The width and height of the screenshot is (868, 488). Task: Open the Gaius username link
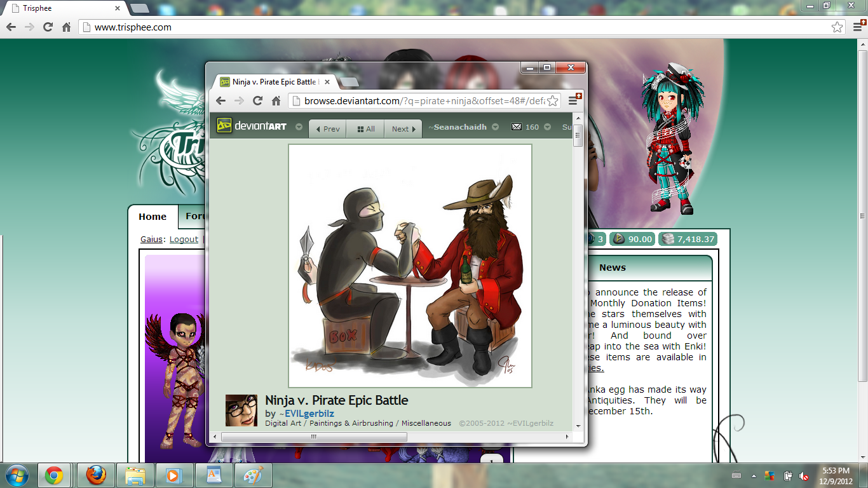coord(151,240)
